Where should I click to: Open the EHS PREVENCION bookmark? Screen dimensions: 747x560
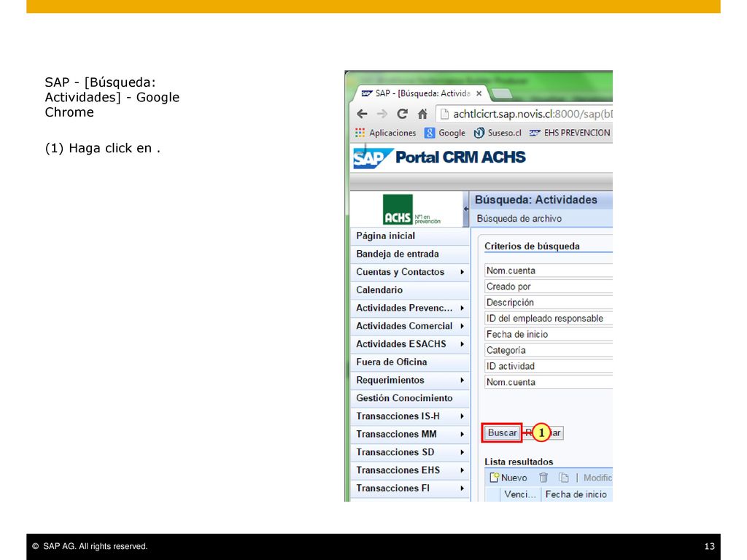[570, 133]
